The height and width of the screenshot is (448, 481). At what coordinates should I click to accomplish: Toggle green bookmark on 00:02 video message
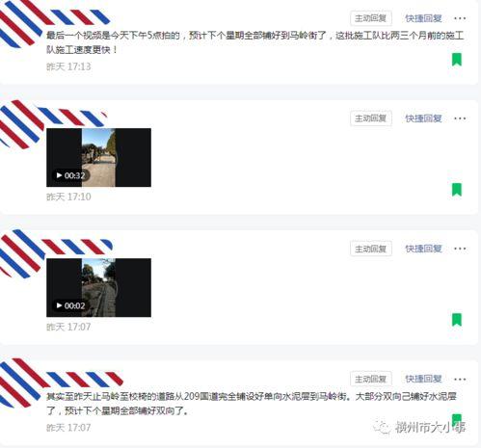pos(457,320)
